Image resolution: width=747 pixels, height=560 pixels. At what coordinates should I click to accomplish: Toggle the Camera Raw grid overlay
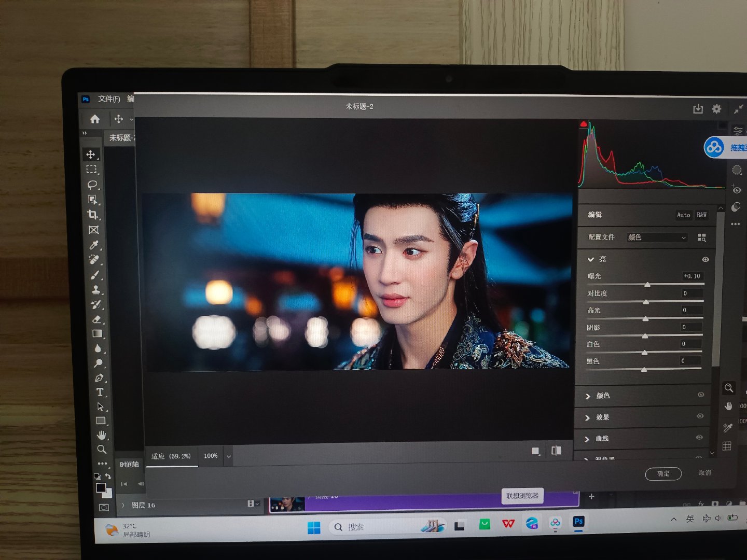pos(727,446)
